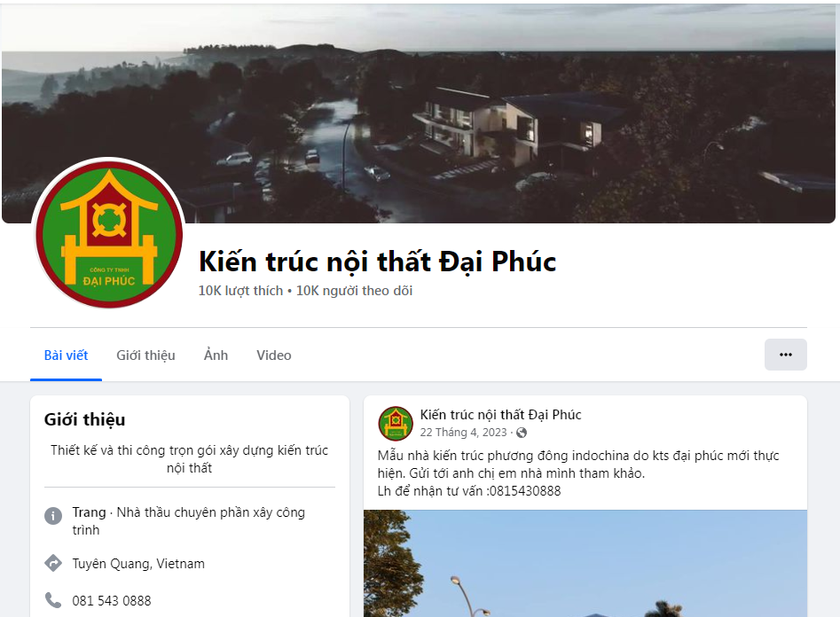Image resolution: width=840 pixels, height=617 pixels.
Task: Switch to the Bài viết tab
Action: [x=66, y=355]
